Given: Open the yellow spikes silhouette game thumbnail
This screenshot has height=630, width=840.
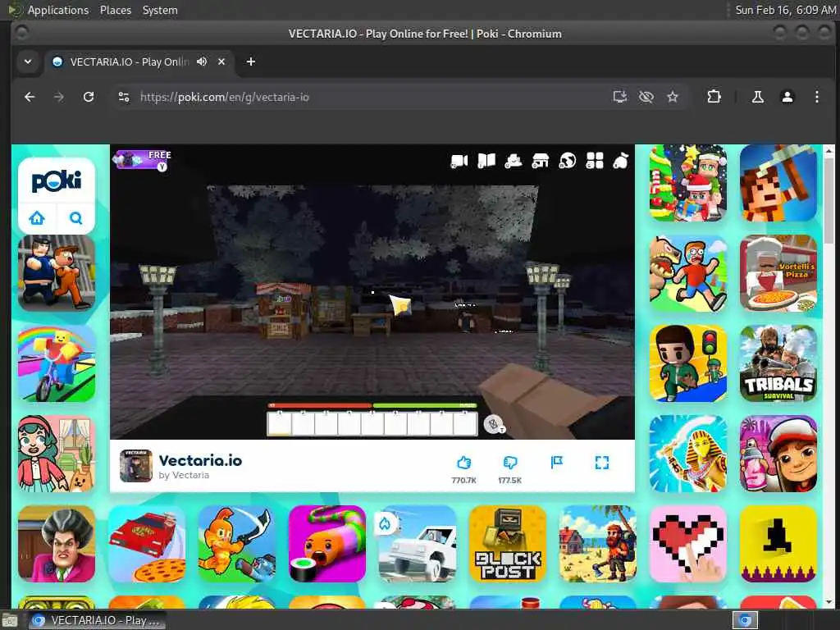Looking at the screenshot, I should 778,544.
